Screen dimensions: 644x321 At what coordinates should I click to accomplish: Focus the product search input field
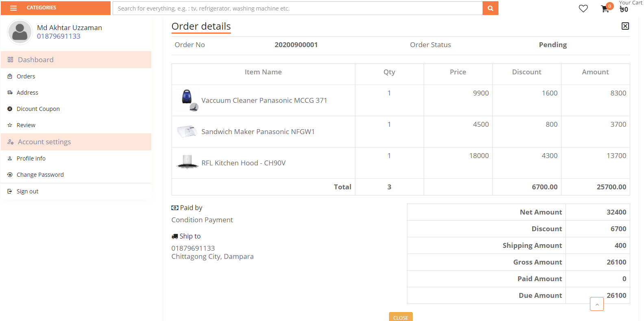pyautogui.click(x=298, y=8)
